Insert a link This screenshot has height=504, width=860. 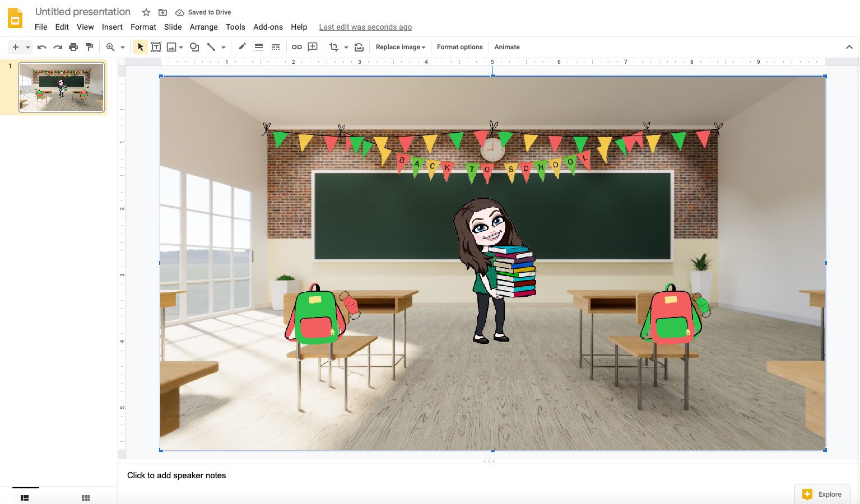point(296,47)
